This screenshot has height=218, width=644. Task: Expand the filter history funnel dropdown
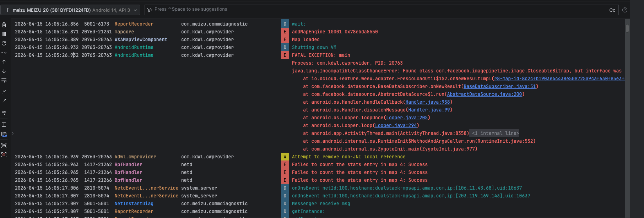pos(150,10)
